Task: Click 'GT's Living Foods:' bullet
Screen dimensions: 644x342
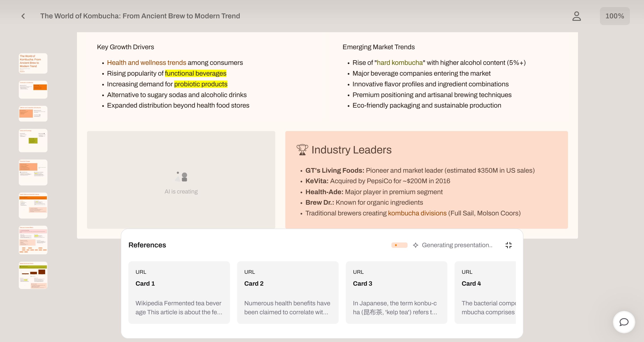Action: point(420,170)
